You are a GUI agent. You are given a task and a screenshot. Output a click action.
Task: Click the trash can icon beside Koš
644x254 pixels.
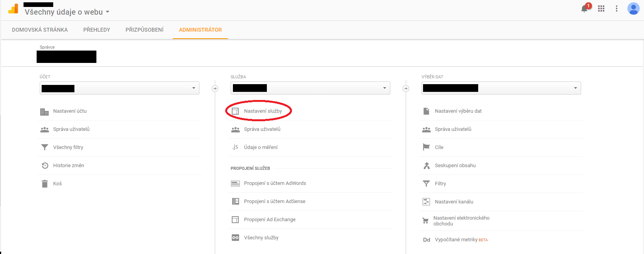45,184
